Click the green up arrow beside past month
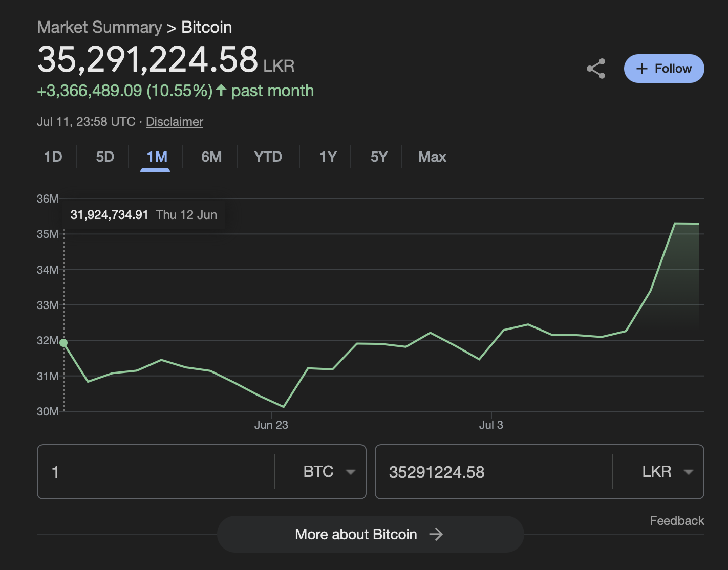Viewport: 728px width, 570px height. pyautogui.click(x=221, y=91)
